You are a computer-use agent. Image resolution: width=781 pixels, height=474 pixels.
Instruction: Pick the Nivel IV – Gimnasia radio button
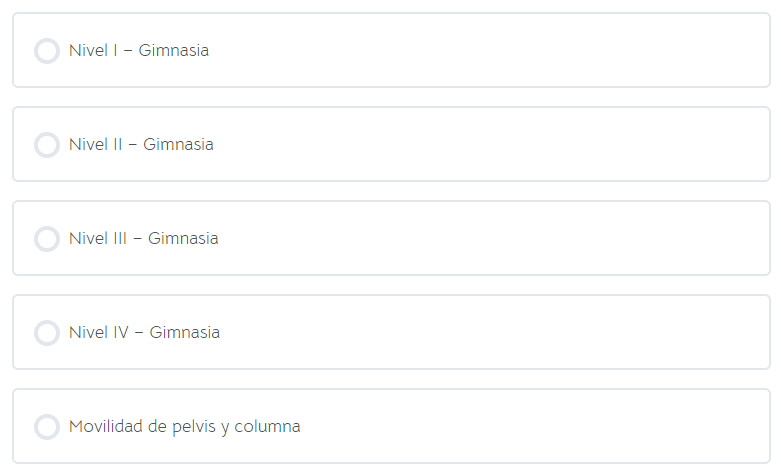tap(47, 333)
